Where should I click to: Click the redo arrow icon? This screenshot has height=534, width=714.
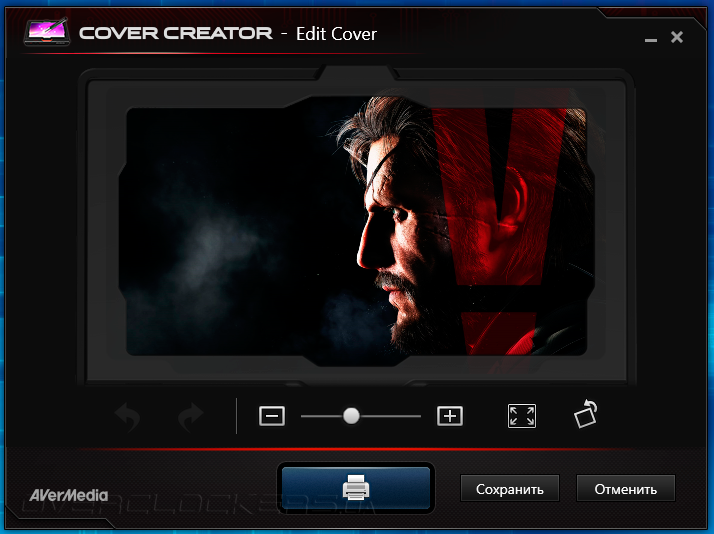[x=191, y=416]
